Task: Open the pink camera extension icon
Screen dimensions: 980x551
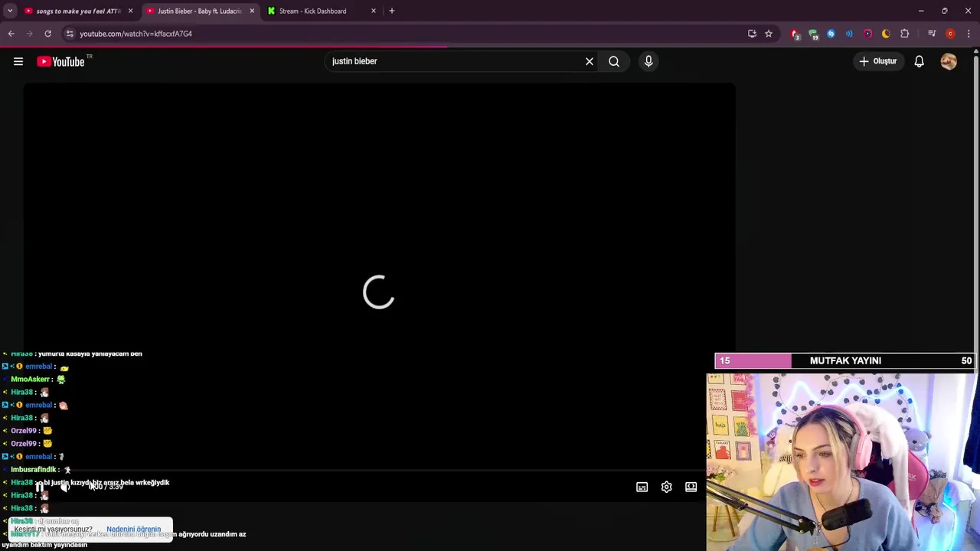Action: [867, 34]
